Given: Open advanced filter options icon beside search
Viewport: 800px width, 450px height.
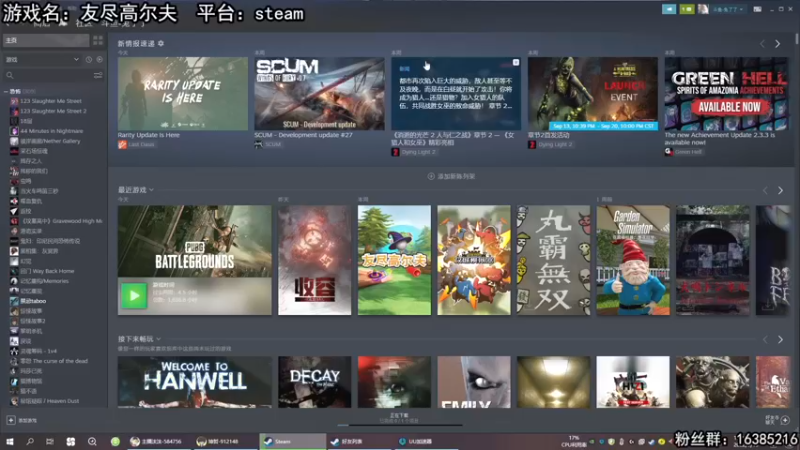Looking at the screenshot, I should (98, 76).
